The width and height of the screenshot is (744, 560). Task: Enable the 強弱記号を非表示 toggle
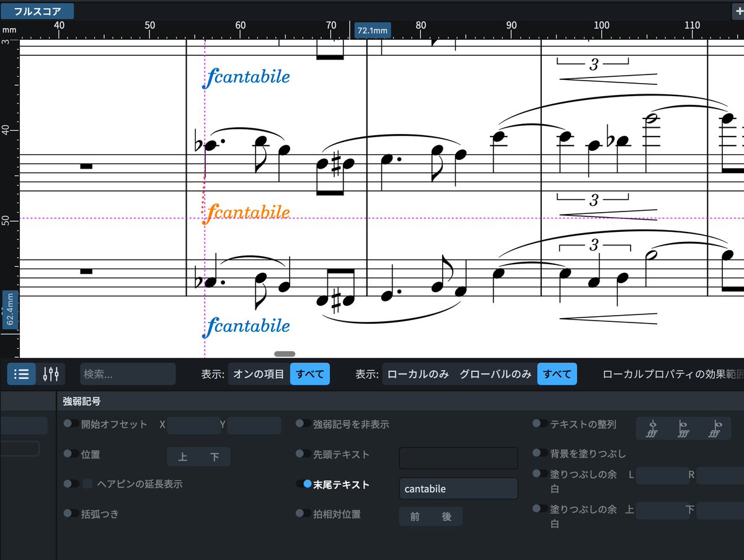(x=303, y=424)
